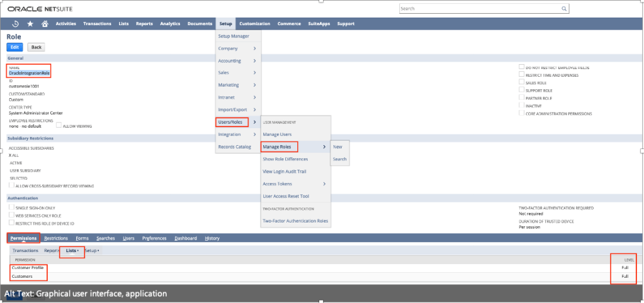Expand the Users/Roles submenu
Image resolution: width=644 pixels, height=303 pixels.
coord(232,121)
